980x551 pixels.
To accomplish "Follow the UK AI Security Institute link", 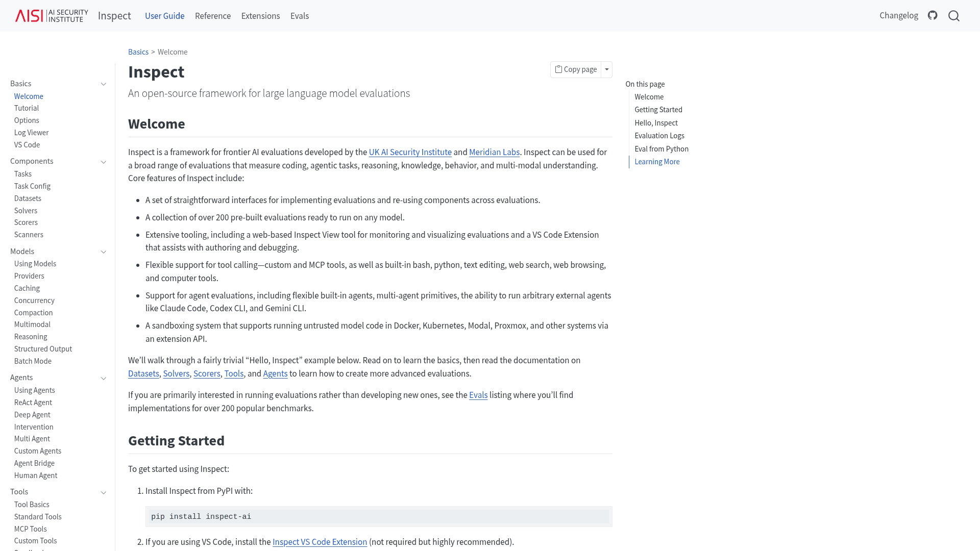I will [410, 152].
